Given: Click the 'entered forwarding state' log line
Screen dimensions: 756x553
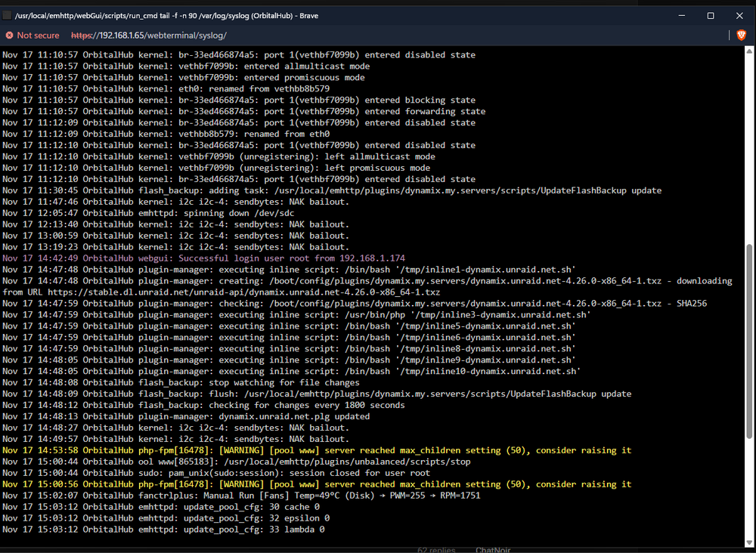Looking at the screenshot, I should [x=244, y=111].
